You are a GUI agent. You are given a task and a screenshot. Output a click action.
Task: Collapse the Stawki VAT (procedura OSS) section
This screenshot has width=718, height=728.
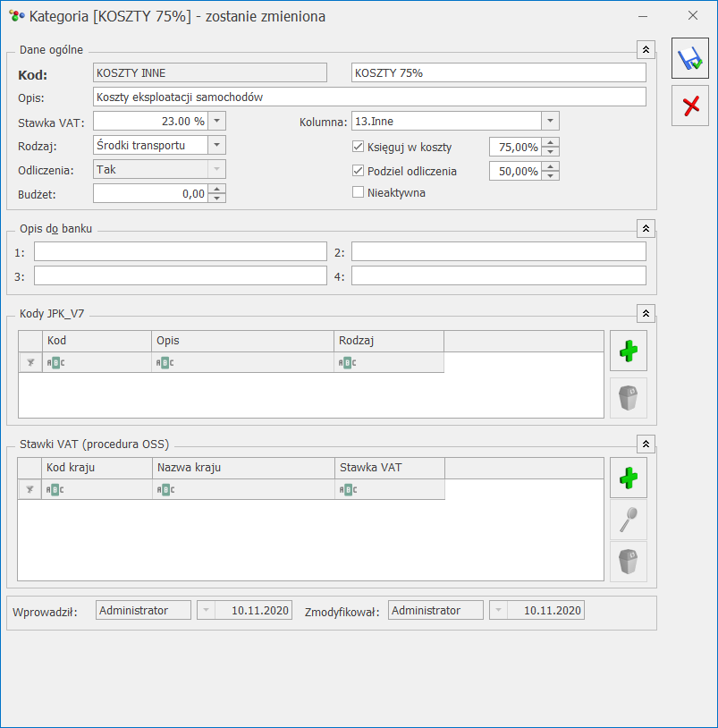646,444
